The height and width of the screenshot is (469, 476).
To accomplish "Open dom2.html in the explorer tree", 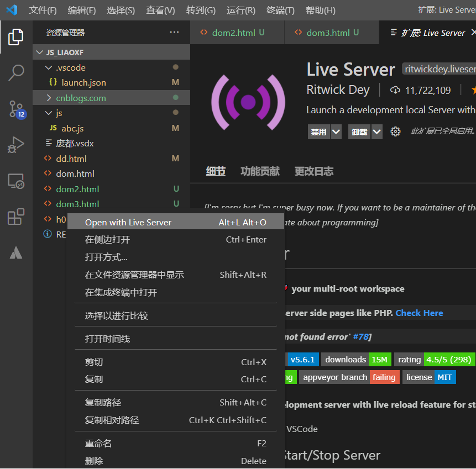I will (x=112, y=189).
